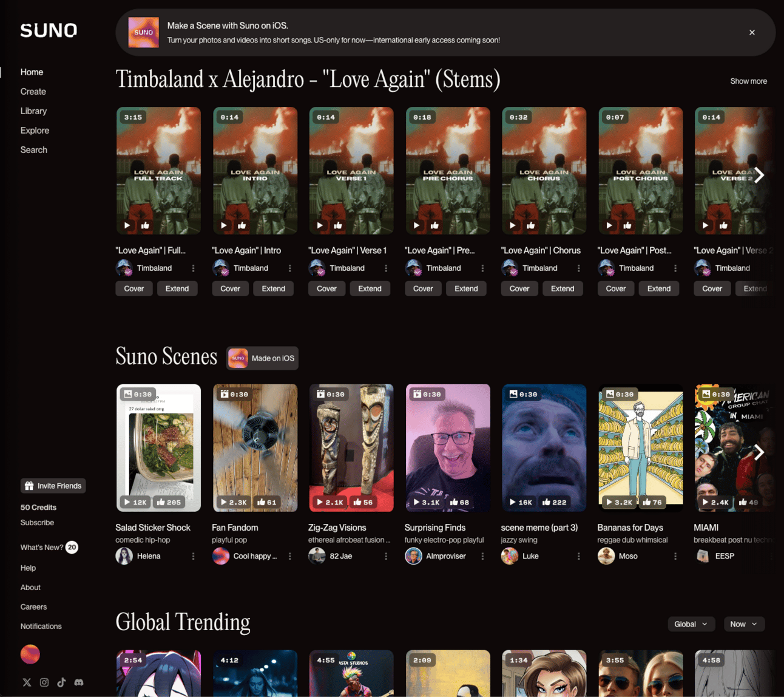Open the Instagram social link

(44, 682)
